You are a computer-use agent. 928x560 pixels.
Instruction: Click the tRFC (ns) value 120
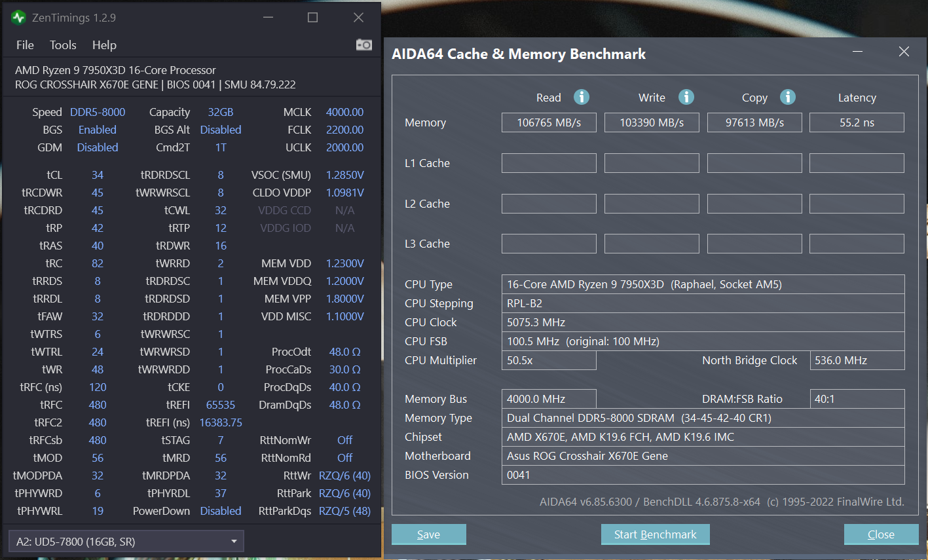tap(98, 387)
